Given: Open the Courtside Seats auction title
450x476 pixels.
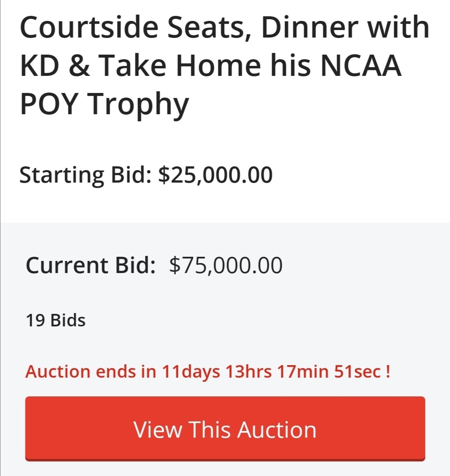Looking at the screenshot, I should tap(224, 65).
